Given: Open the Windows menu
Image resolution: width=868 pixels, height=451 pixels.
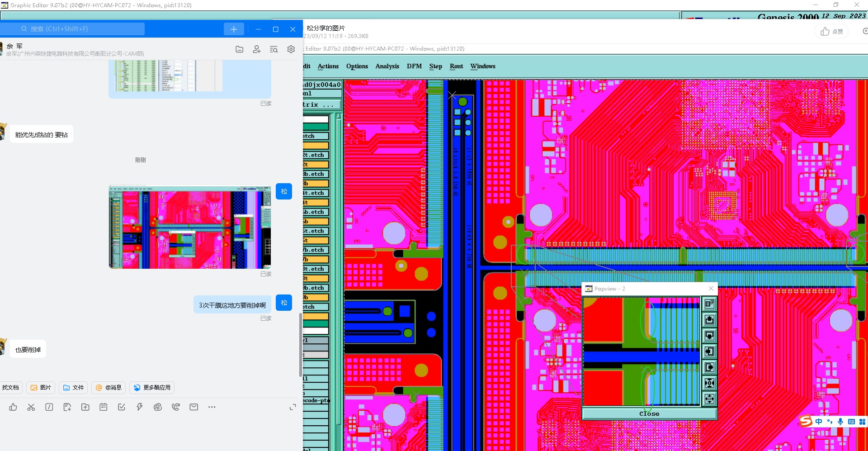Looking at the screenshot, I should pos(483,66).
